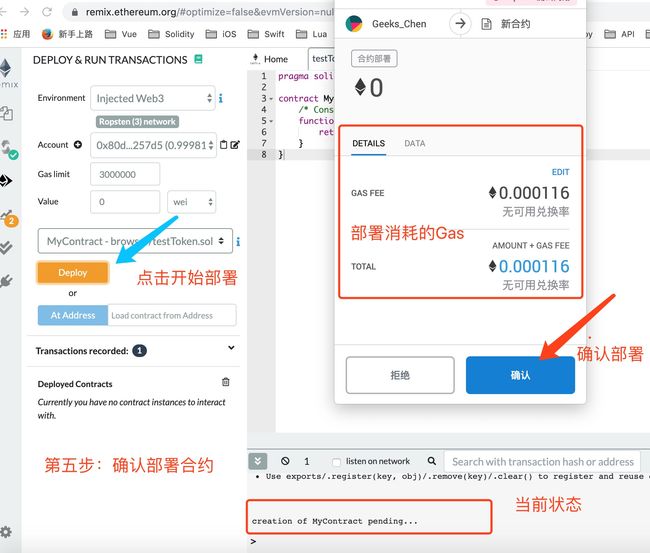
Task: Click the sign message edit icon
Action: coord(235,145)
